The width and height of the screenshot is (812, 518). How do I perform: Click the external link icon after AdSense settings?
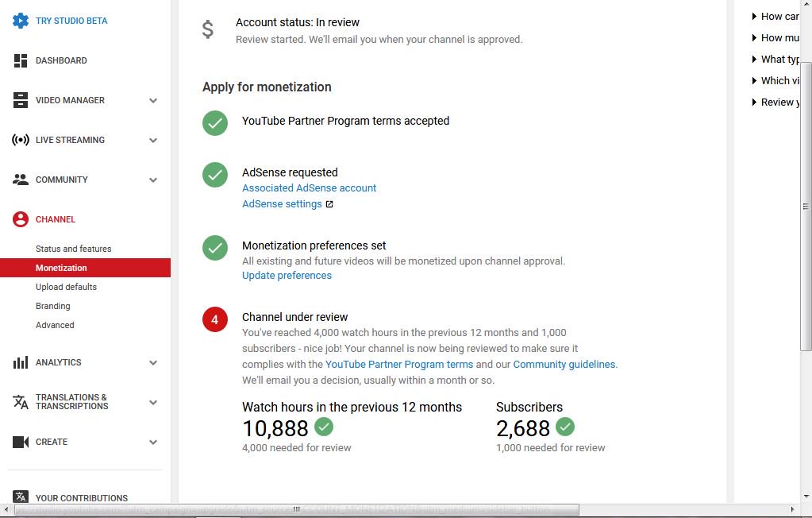[x=329, y=204]
